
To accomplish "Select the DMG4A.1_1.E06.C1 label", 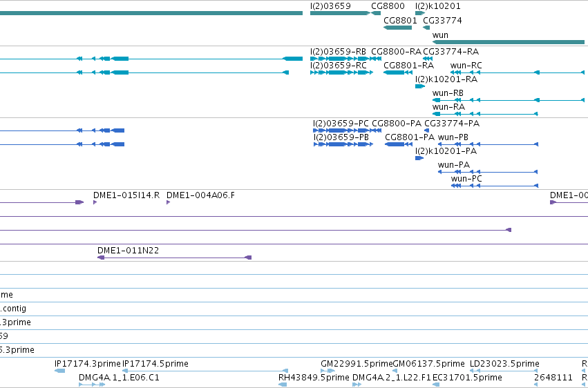I will (119, 378).
